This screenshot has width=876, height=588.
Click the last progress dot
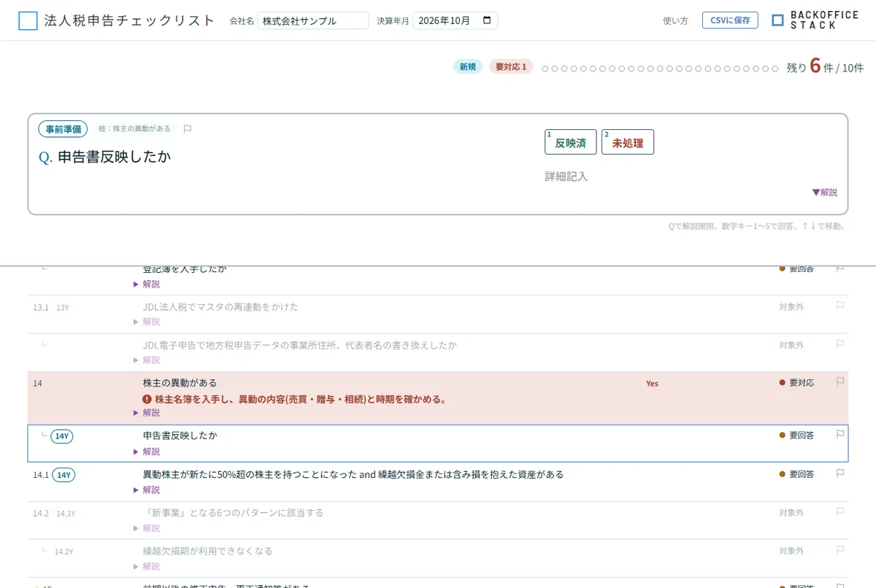click(x=775, y=69)
